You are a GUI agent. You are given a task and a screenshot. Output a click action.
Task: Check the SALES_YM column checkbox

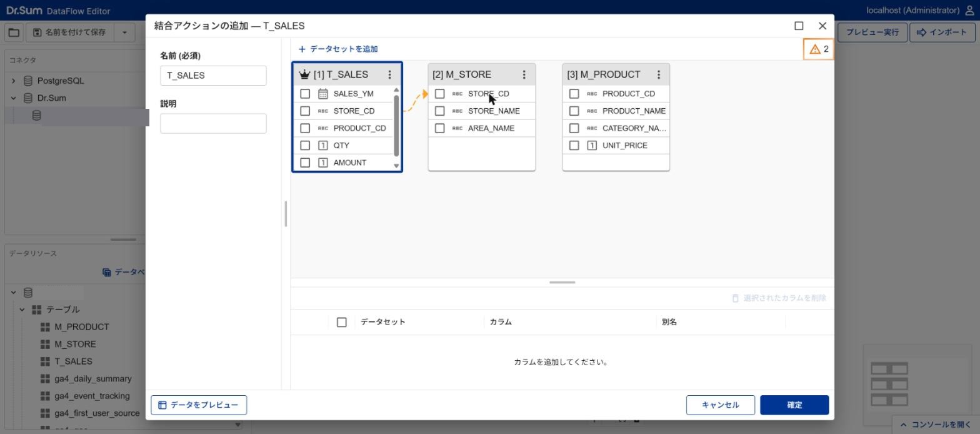coord(305,94)
